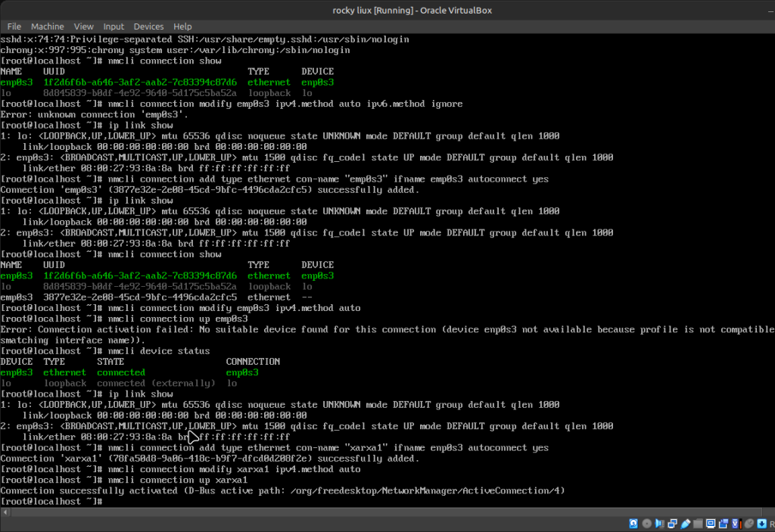Click the 'Connection successfully activated' output line

pos(282,491)
